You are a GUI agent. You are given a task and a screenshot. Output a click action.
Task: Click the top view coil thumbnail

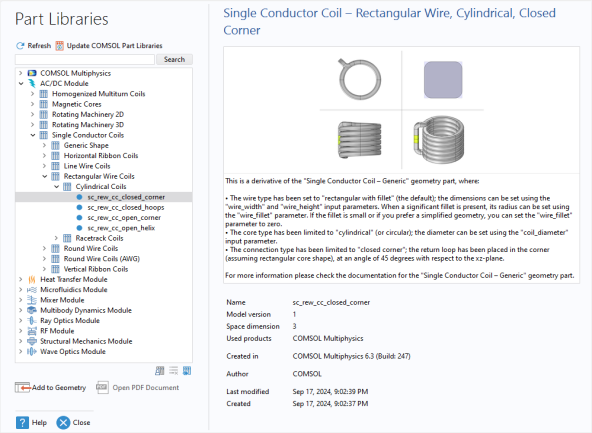[x=359, y=79]
